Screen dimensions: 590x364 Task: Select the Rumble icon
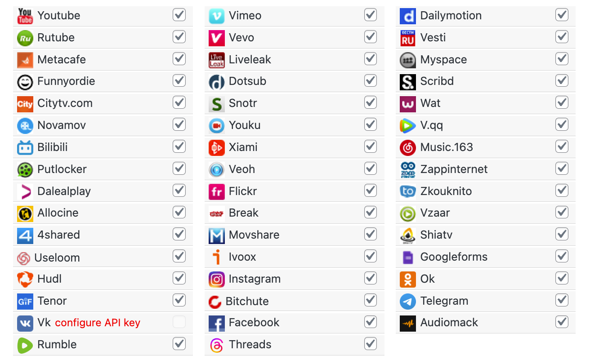click(x=25, y=345)
